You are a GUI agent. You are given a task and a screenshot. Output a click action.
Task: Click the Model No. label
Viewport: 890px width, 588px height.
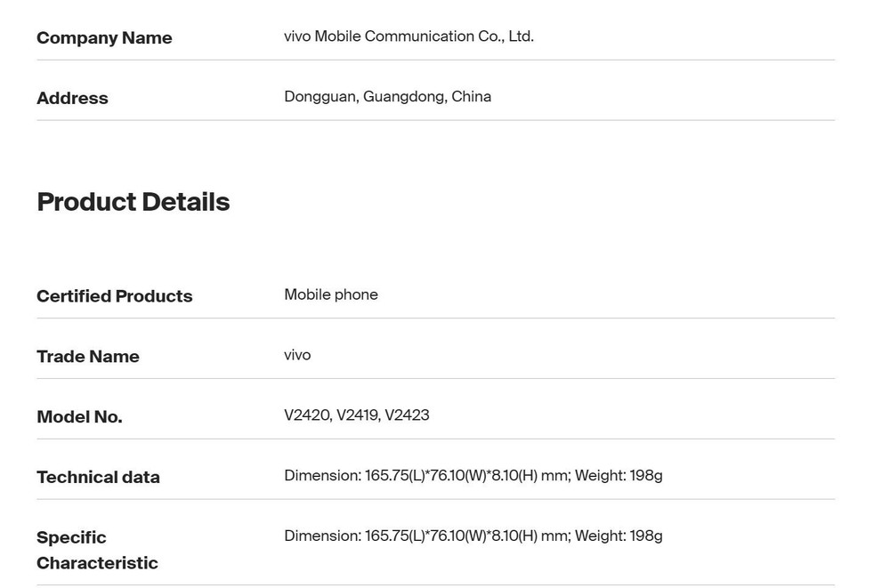[x=79, y=416]
